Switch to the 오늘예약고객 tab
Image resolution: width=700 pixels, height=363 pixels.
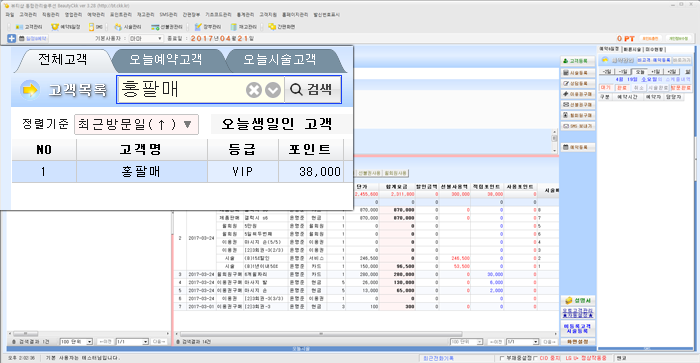(x=166, y=59)
